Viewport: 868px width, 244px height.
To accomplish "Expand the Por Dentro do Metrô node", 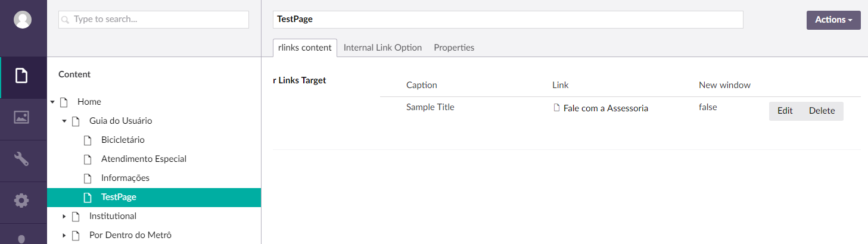I will pyautogui.click(x=64, y=235).
